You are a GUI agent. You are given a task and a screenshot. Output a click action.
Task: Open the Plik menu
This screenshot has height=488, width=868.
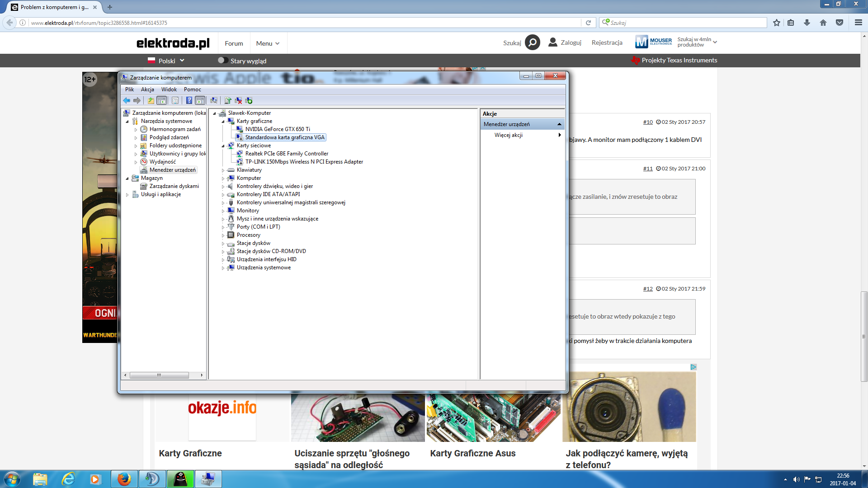click(x=129, y=89)
